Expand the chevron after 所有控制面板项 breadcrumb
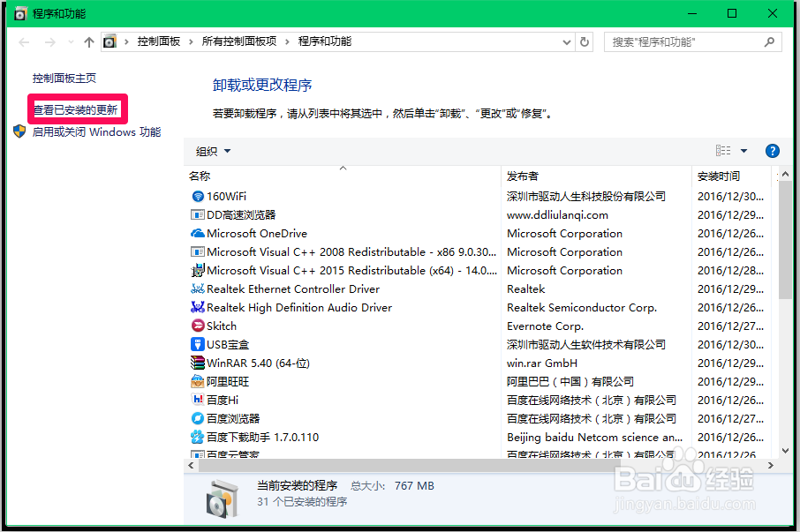Viewport: 800px width, 532px height. click(287, 41)
